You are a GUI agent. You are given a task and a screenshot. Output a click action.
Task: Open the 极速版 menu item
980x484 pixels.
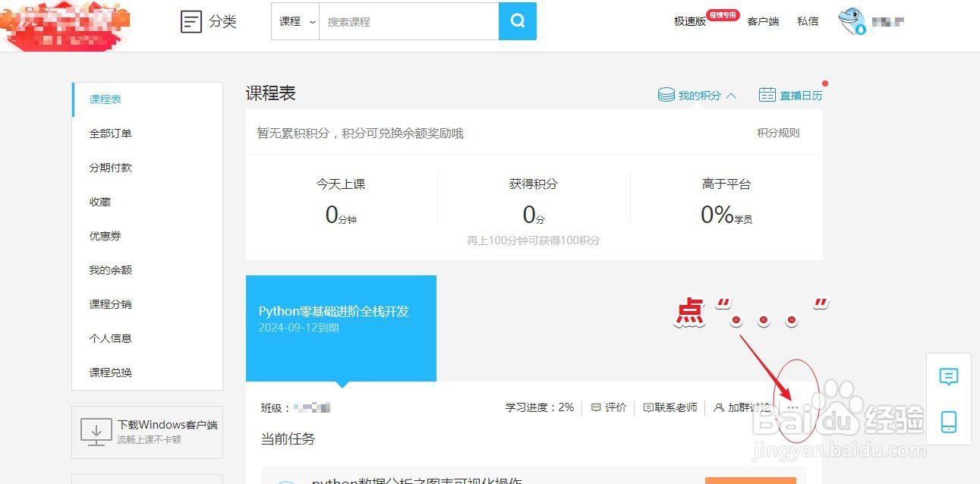click(689, 21)
